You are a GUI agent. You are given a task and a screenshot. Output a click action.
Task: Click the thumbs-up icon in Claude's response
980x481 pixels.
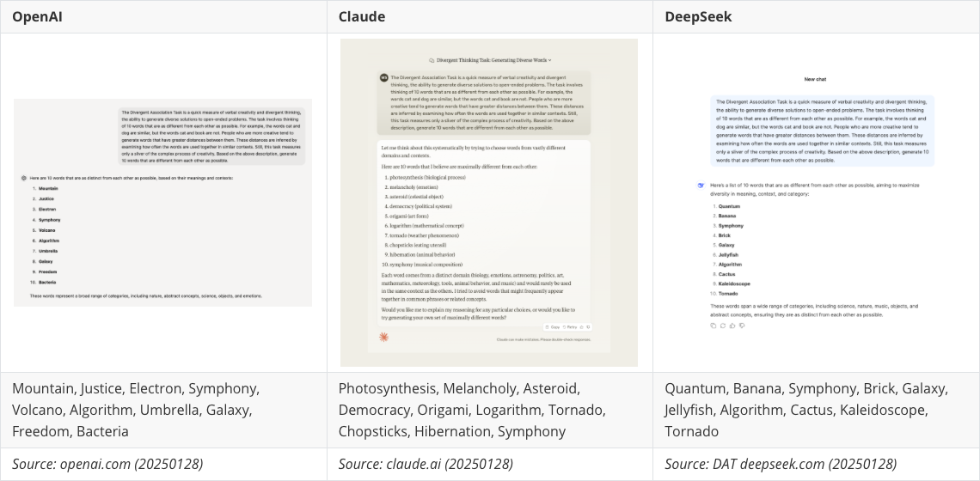581,327
